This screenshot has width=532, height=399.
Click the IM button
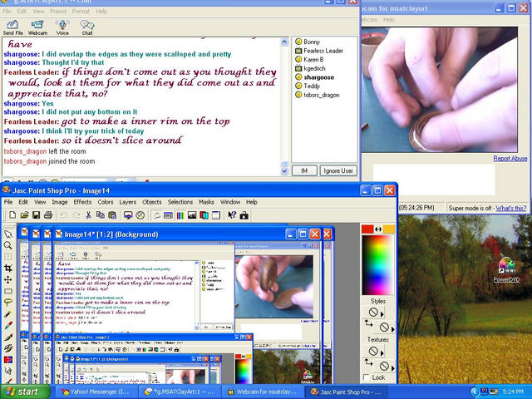[304, 170]
